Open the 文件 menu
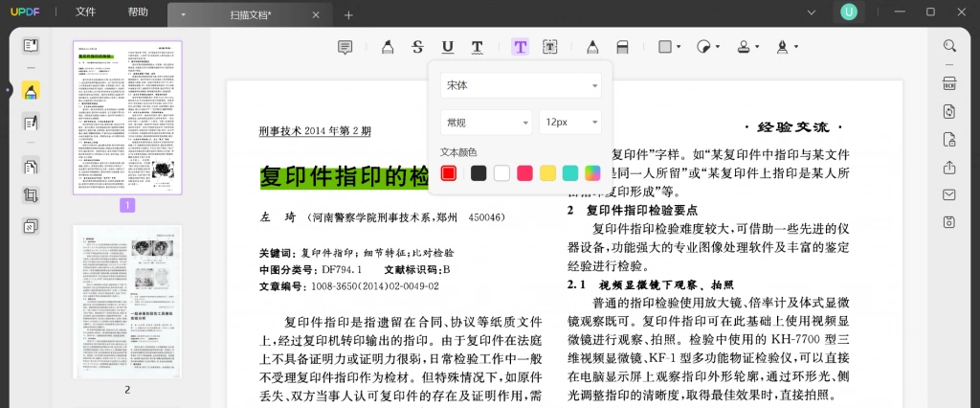 85,11
